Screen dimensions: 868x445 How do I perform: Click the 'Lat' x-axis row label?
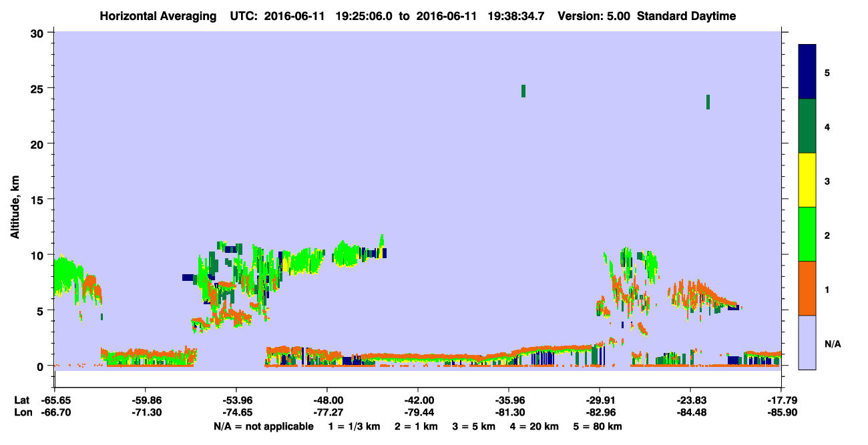(21, 400)
